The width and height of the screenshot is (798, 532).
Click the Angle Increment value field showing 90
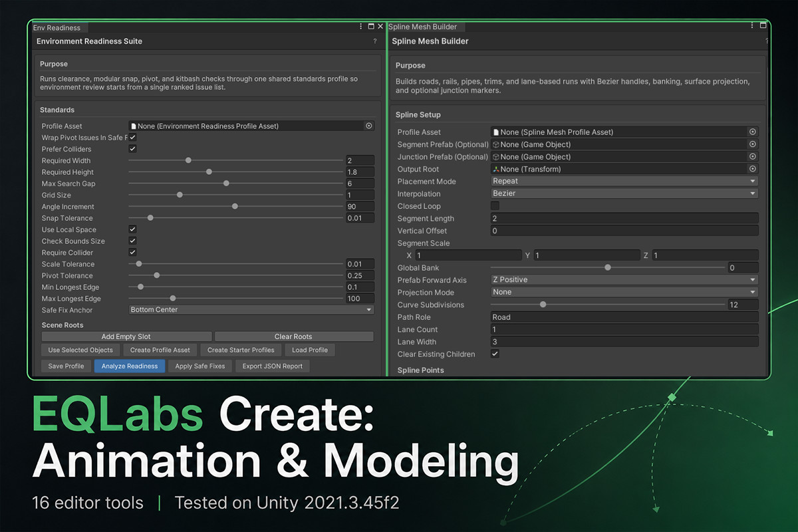(360, 206)
